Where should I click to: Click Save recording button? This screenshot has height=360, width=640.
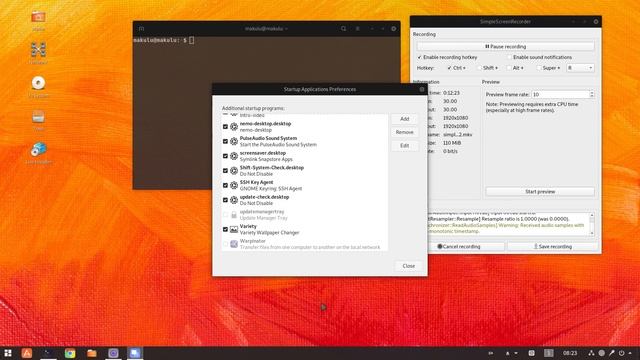click(553, 247)
